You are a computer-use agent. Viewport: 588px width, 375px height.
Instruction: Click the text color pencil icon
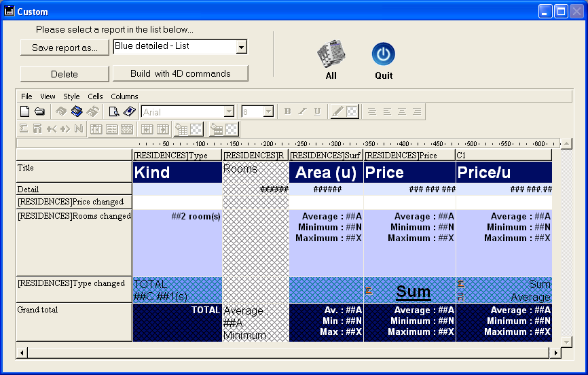point(337,111)
